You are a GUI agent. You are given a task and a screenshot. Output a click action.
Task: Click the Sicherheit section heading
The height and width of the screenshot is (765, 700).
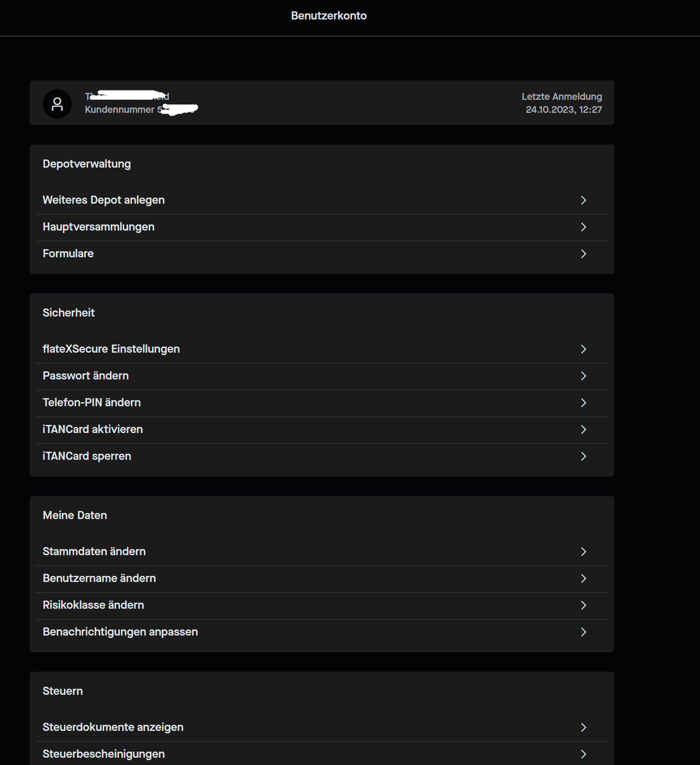(69, 312)
